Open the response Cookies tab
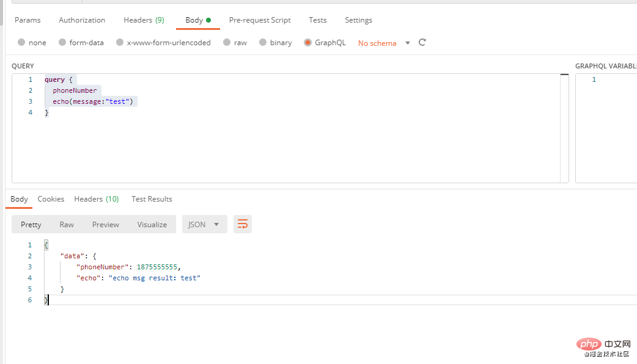Viewport: 637px width, 364px height. 51,199
